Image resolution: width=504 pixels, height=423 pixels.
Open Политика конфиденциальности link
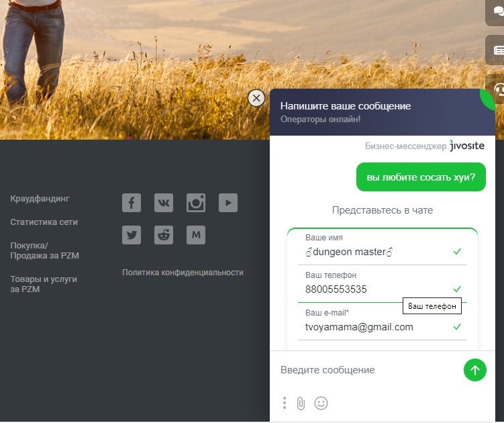click(x=183, y=273)
